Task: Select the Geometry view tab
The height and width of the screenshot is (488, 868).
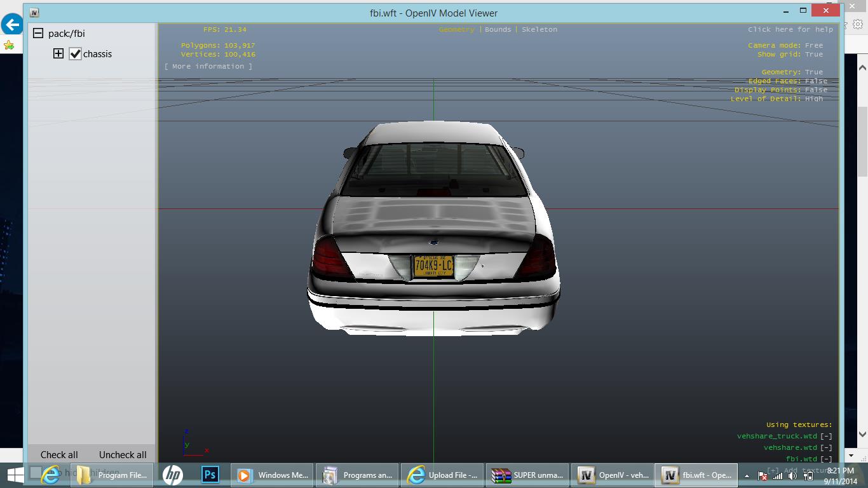Action: coord(456,30)
